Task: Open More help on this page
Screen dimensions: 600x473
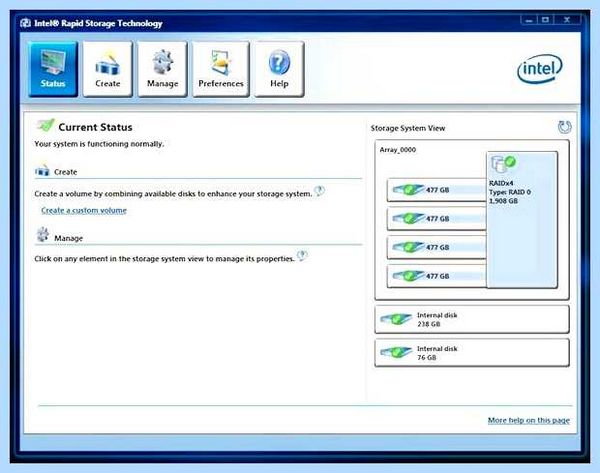Action: coord(528,420)
